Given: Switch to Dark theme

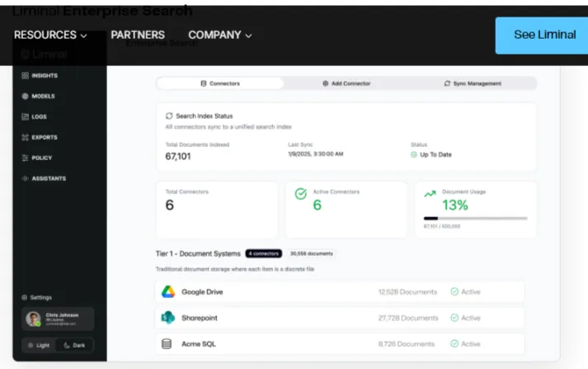Looking at the screenshot, I should click(74, 345).
